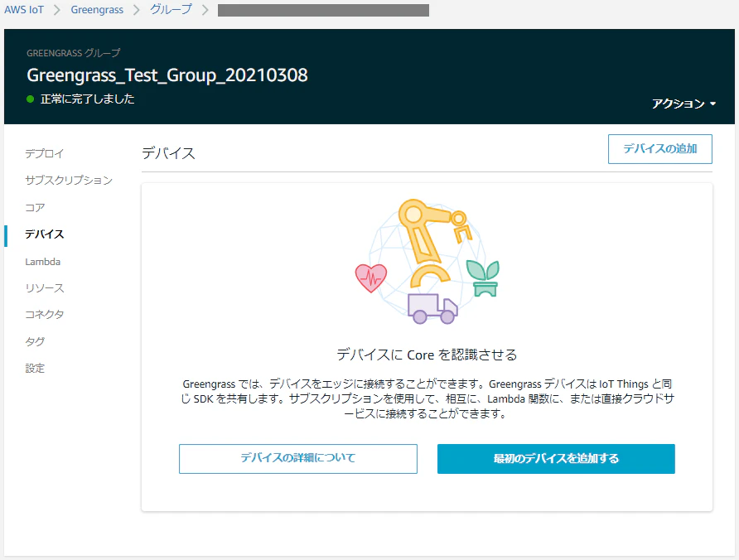Screen dimensions: 739x560
Task: Expand the アクション dropdown menu
Action: (x=683, y=104)
